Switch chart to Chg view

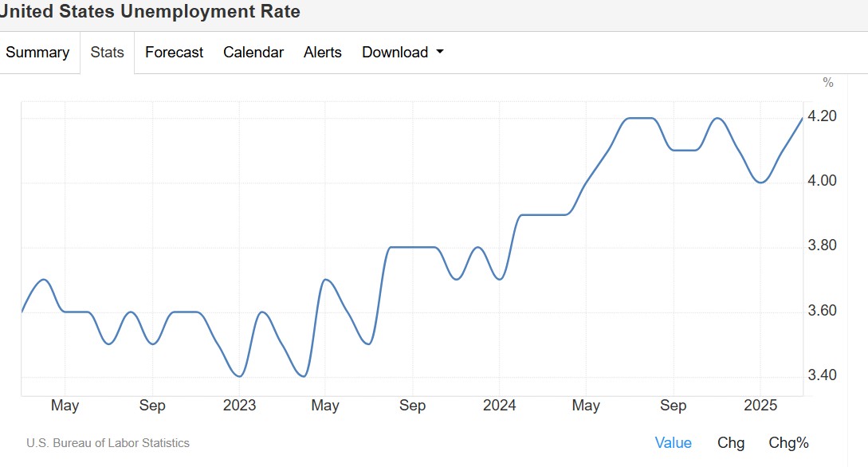(731, 442)
